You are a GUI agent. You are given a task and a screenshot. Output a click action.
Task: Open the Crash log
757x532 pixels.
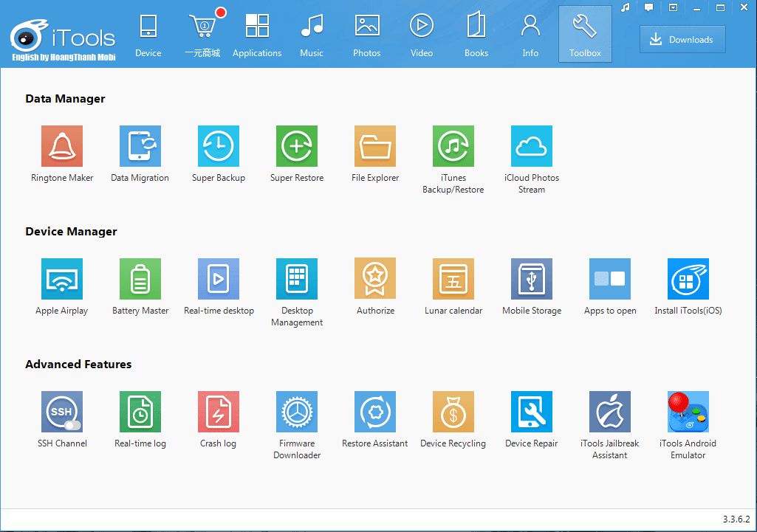click(x=218, y=412)
